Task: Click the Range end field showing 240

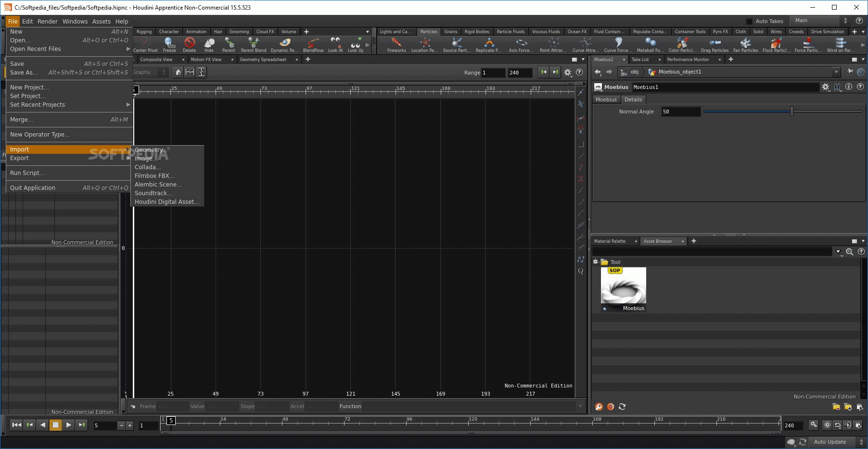Action: (520, 73)
